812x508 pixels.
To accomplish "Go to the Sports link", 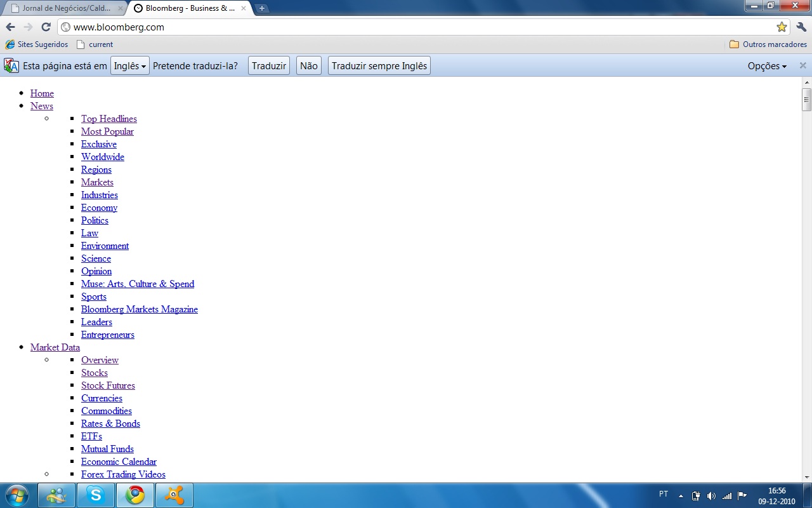I will tap(94, 297).
